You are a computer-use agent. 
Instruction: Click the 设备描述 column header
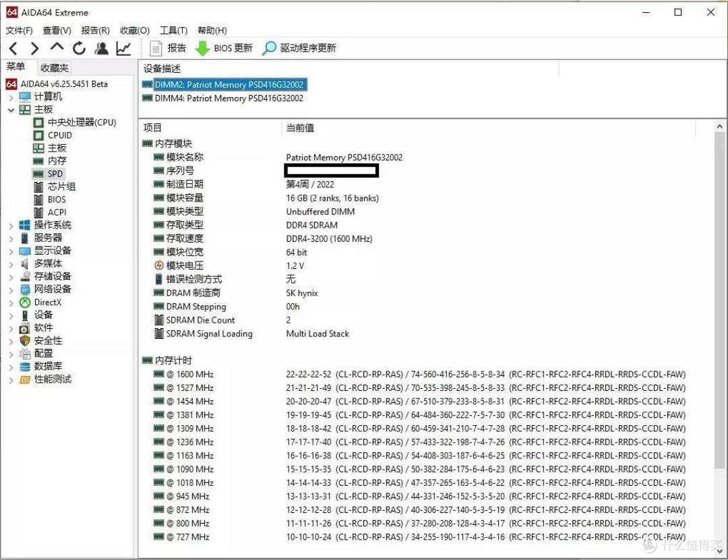pyautogui.click(x=162, y=68)
